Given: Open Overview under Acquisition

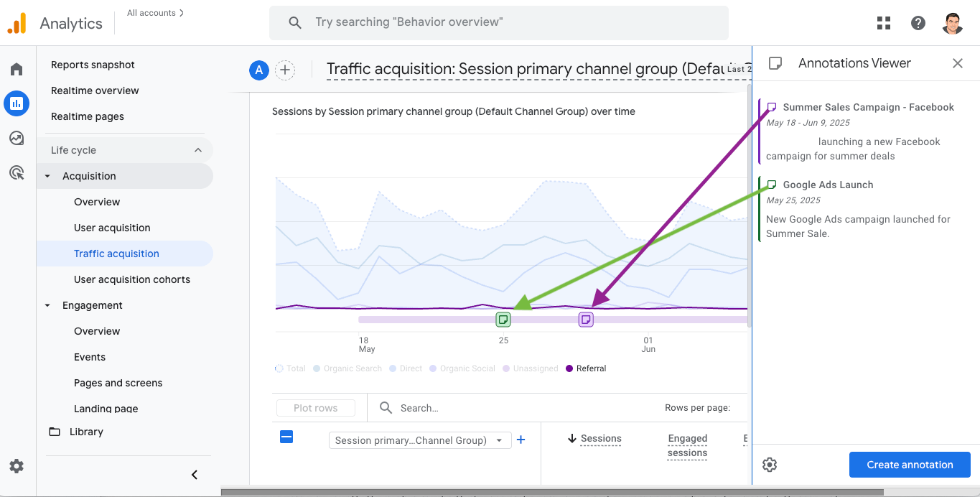Looking at the screenshot, I should (97, 202).
